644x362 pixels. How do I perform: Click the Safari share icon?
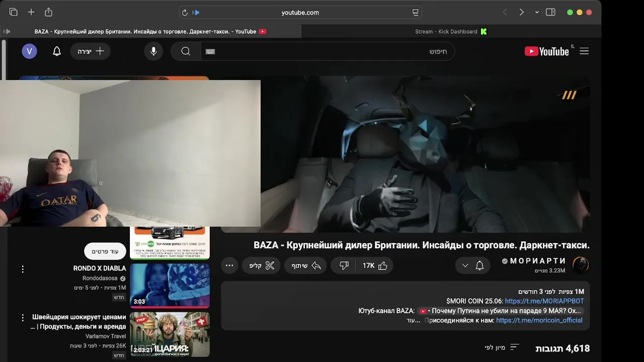coord(48,12)
